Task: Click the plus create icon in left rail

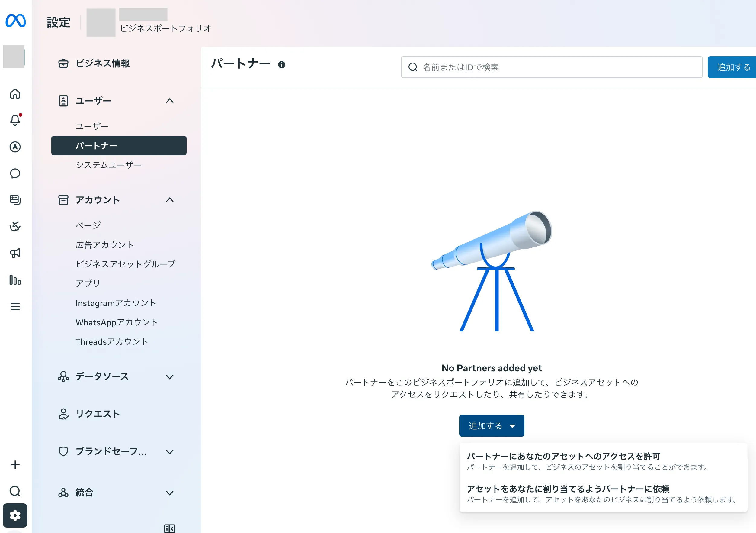Action: pos(15,465)
